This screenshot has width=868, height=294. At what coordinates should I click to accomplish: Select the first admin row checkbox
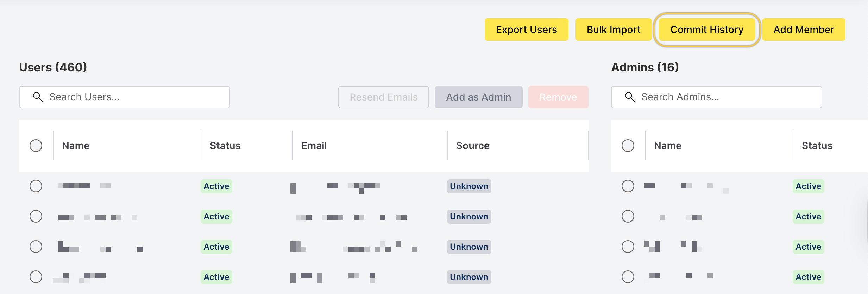point(628,186)
